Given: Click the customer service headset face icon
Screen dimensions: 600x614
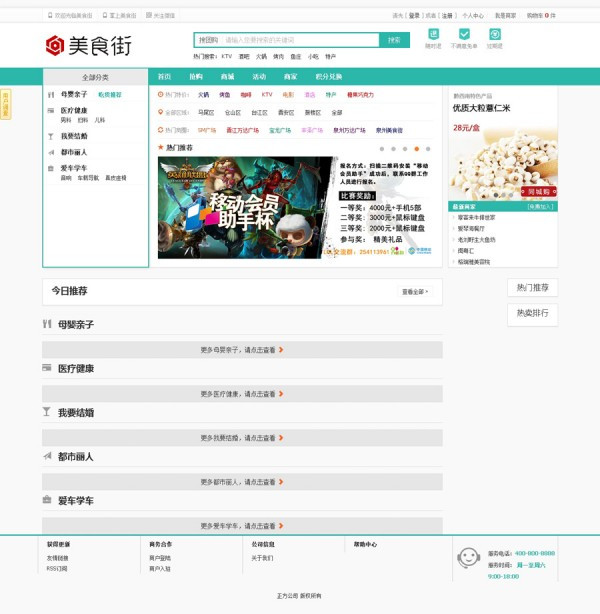Looking at the screenshot, I should tap(468, 558).
